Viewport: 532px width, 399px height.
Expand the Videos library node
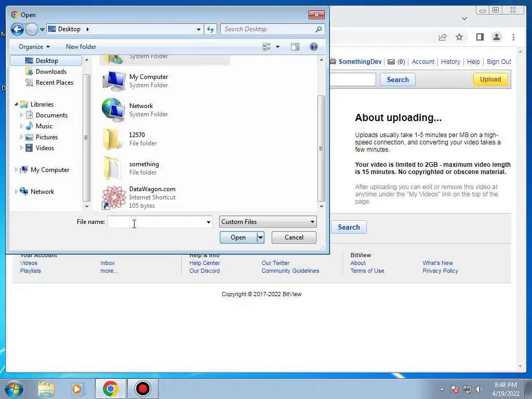[x=21, y=148]
